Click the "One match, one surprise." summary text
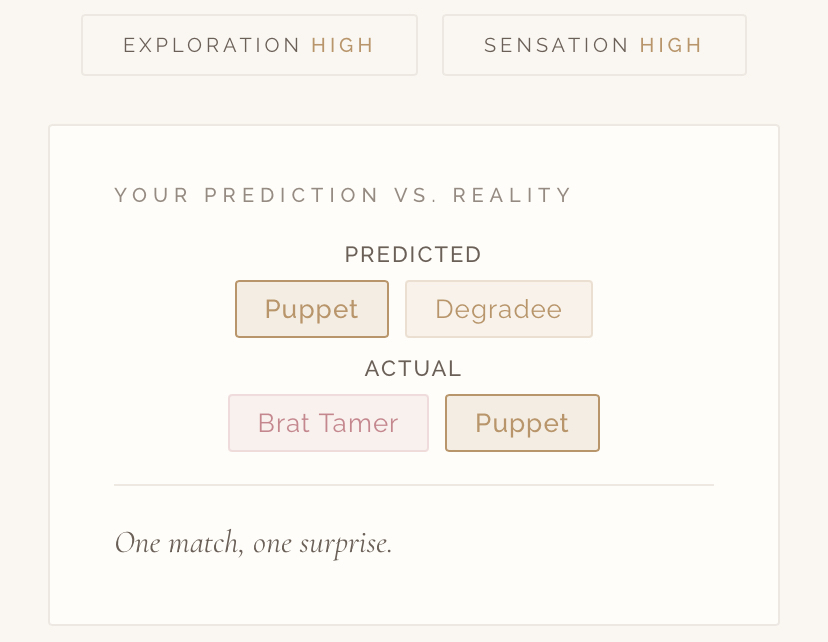 253,543
